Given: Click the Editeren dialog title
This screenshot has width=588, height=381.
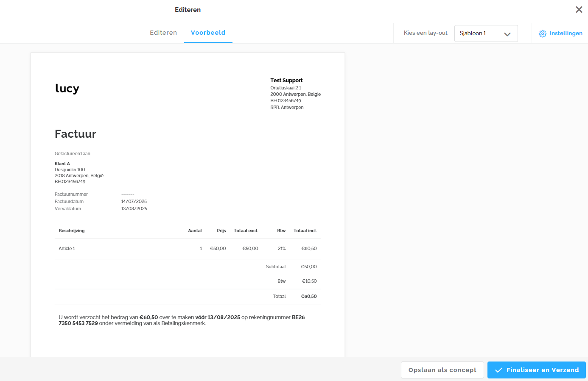Looking at the screenshot, I should 188,10.
